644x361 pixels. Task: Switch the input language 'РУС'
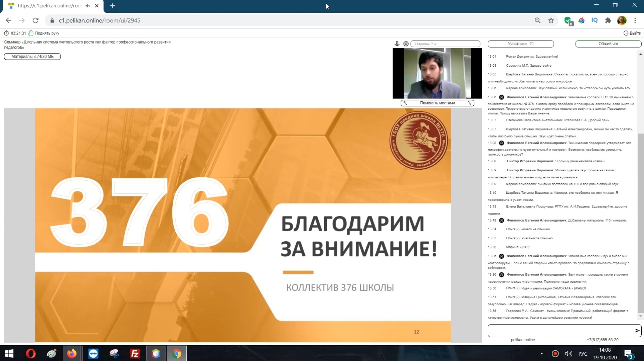[x=583, y=354]
